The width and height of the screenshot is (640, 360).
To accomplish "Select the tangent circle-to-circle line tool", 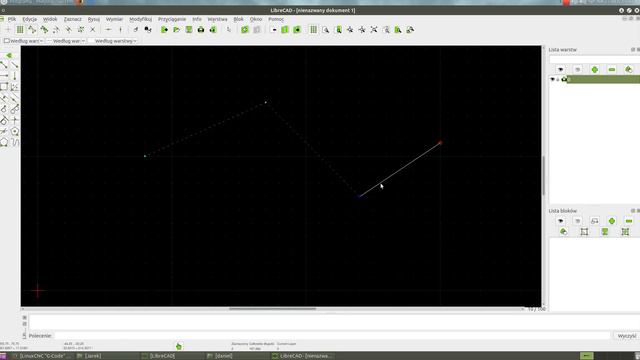I will pyautogui.click(x=15, y=109).
